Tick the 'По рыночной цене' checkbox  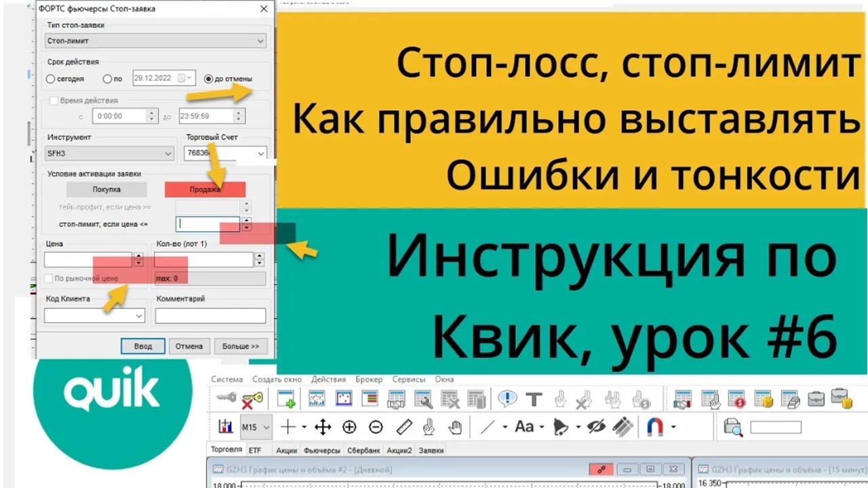49,279
